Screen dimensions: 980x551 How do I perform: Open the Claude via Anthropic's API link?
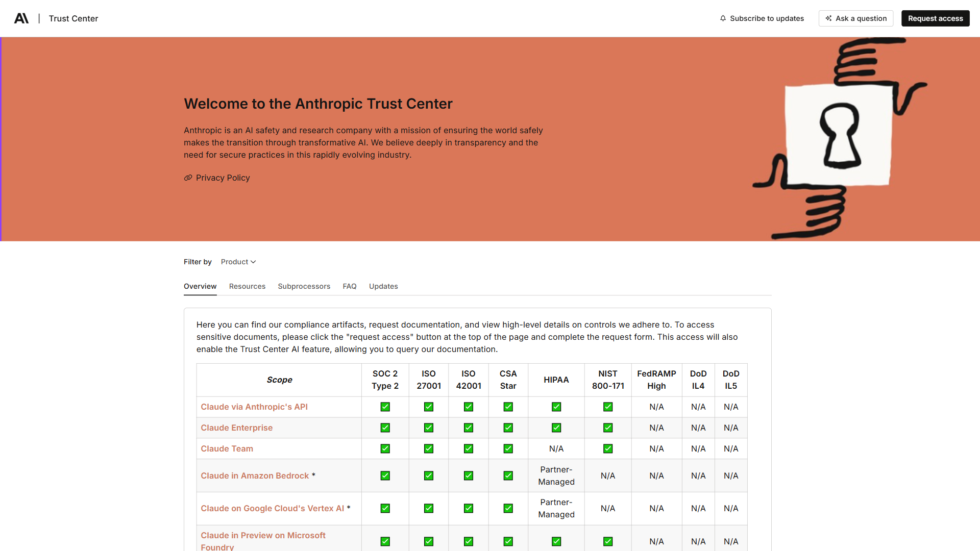254,407
